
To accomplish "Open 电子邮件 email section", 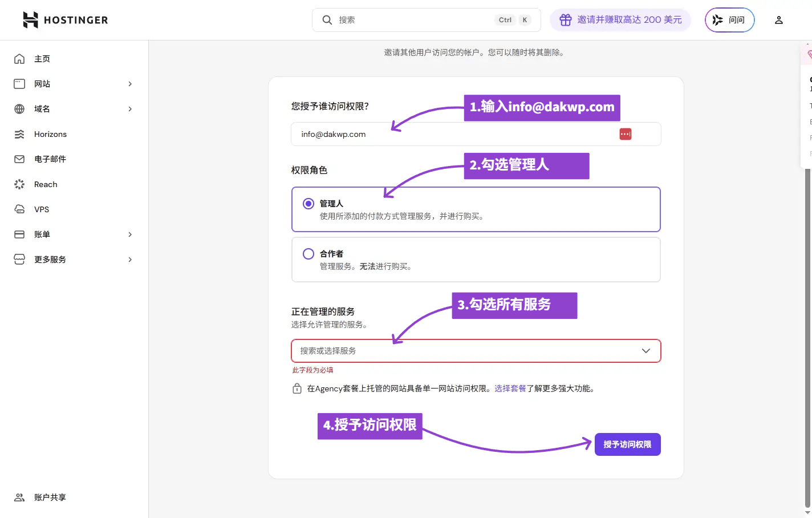I will (50, 159).
